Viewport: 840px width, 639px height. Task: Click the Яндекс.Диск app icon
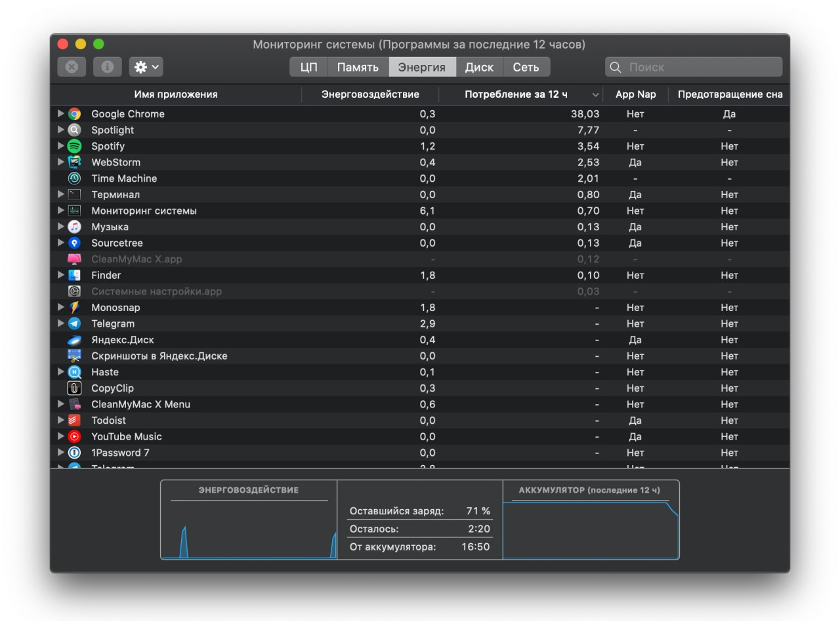(75, 340)
